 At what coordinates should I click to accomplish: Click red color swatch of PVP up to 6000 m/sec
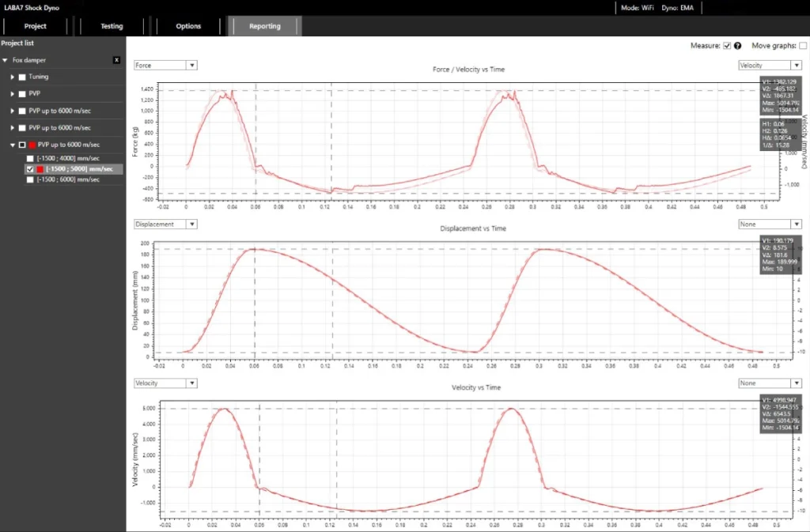click(x=32, y=145)
